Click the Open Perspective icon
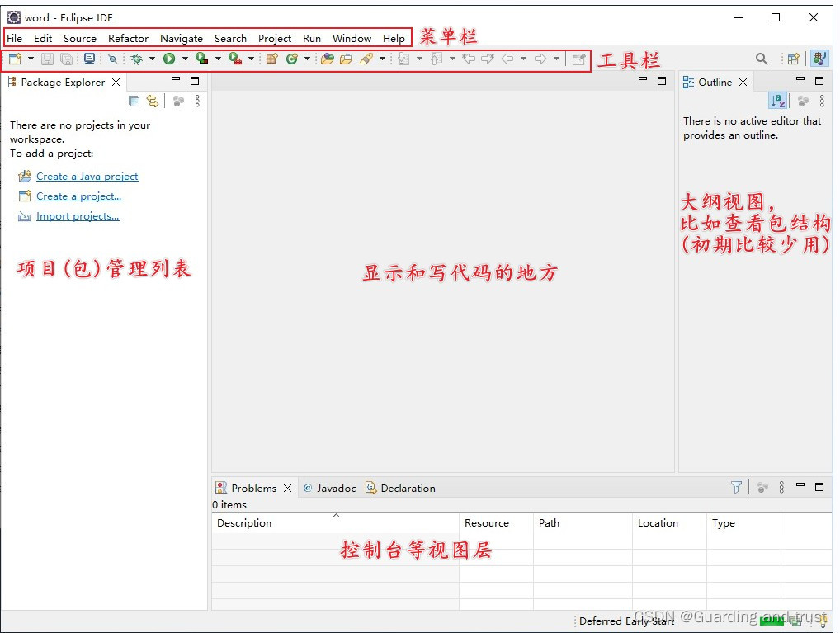Viewport: 840px width, 633px height. pos(794,59)
